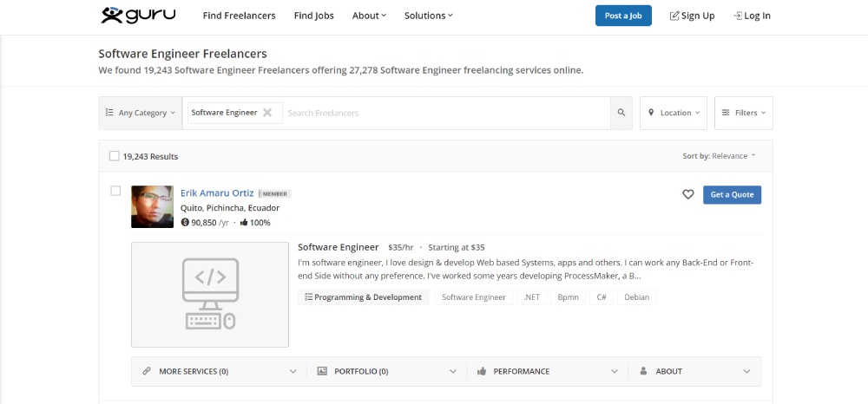Open the Any Category dropdown

[140, 113]
